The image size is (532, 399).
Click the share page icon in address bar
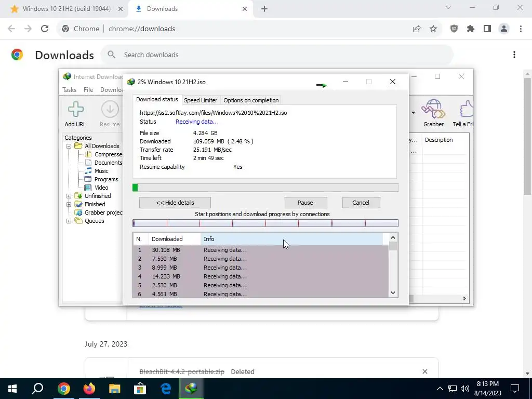[x=417, y=29]
